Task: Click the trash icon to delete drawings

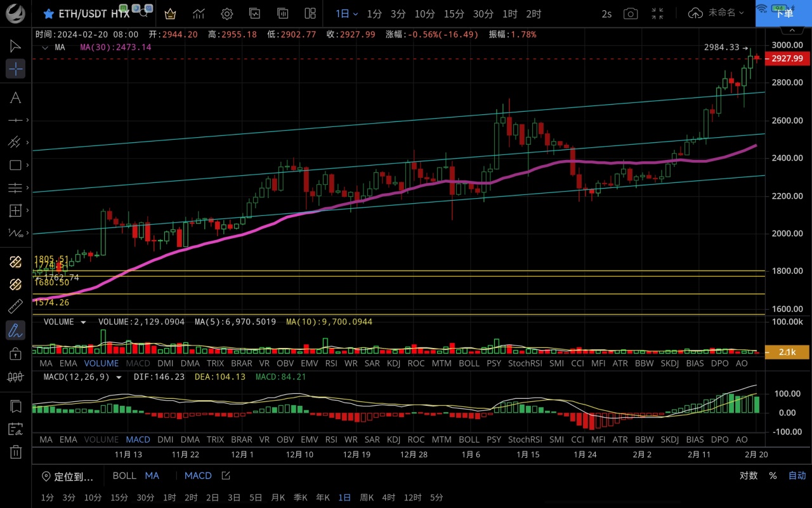Action: [x=15, y=452]
